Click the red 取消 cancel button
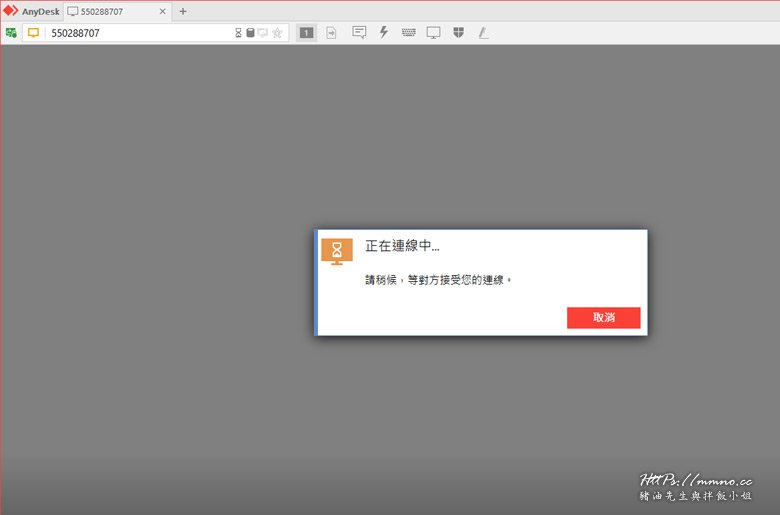 (603, 317)
